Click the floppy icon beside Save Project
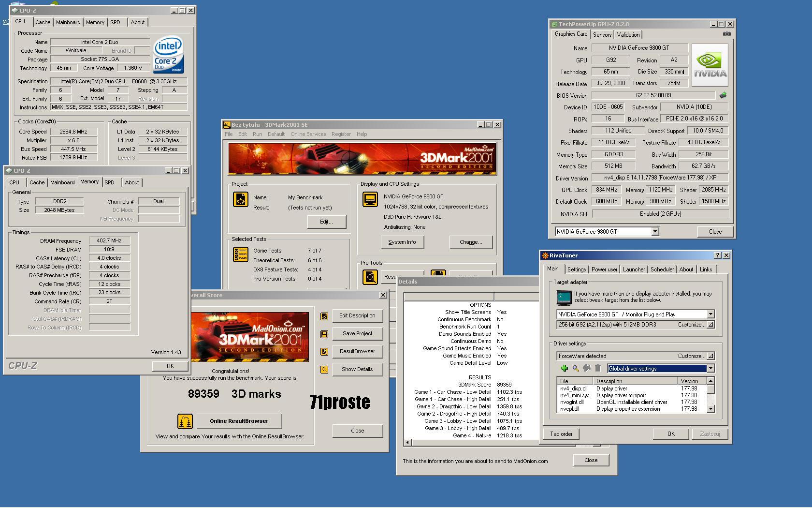The height and width of the screenshot is (508, 812). pyautogui.click(x=324, y=334)
